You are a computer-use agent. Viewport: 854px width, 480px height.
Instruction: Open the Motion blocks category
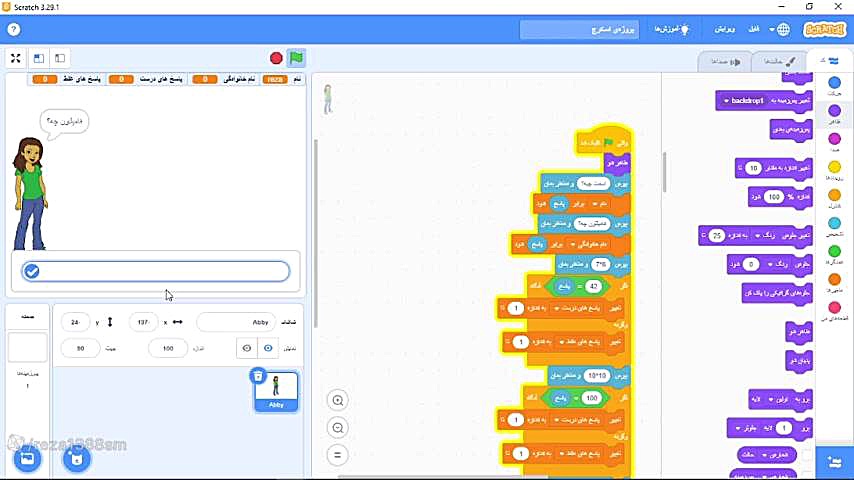point(834,86)
